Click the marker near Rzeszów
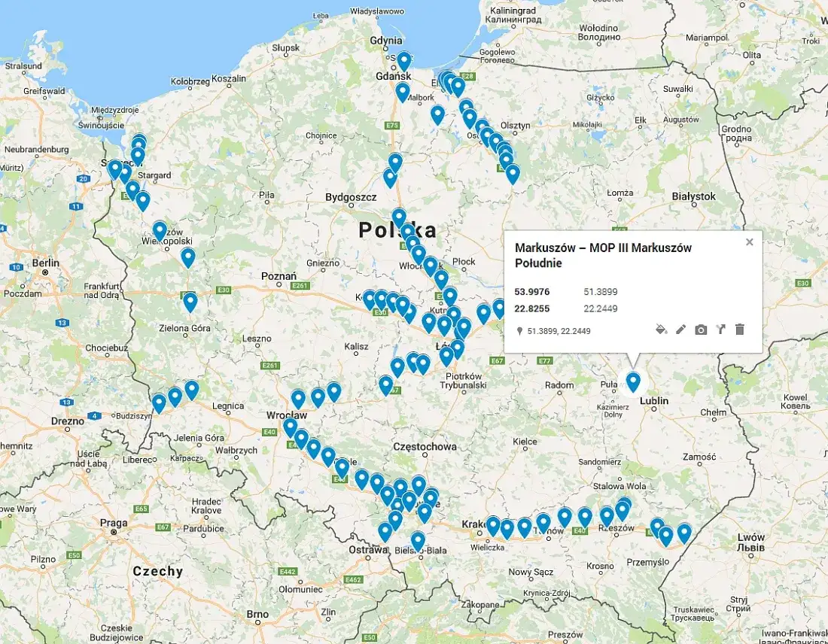This screenshot has width=828, height=644. point(607,515)
